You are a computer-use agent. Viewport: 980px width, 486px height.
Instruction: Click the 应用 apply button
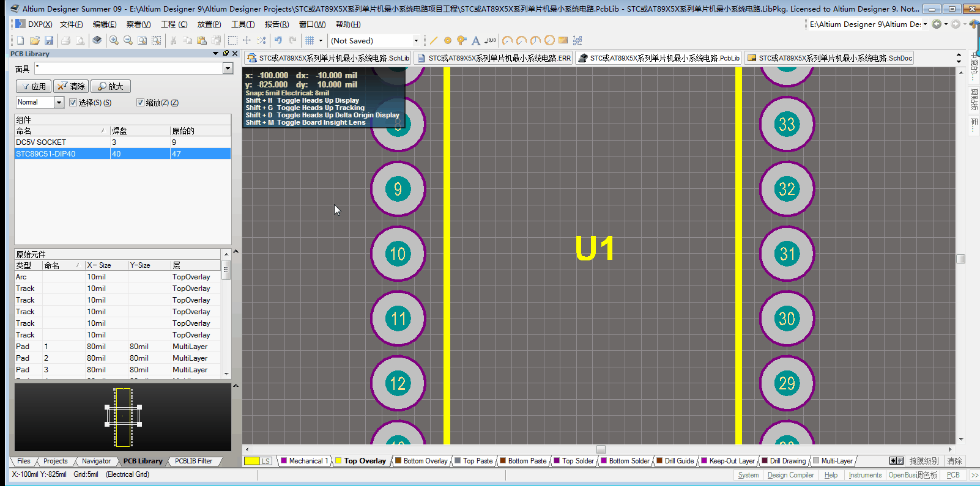click(34, 86)
